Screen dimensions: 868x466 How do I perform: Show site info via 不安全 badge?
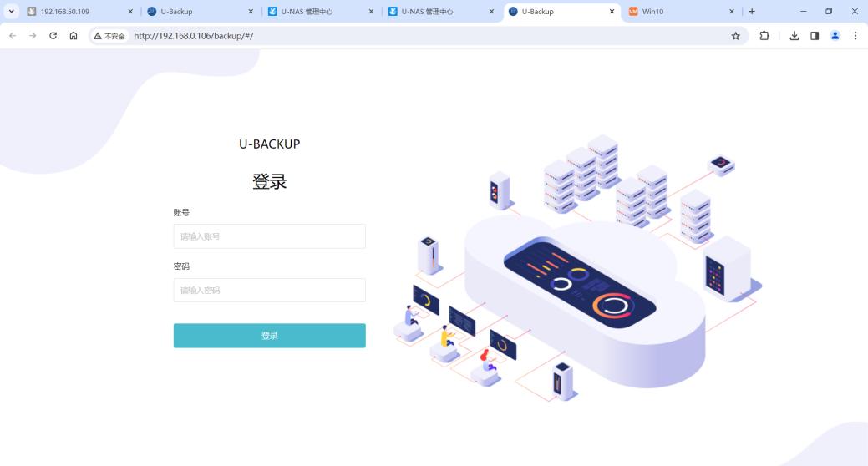coord(109,36)
